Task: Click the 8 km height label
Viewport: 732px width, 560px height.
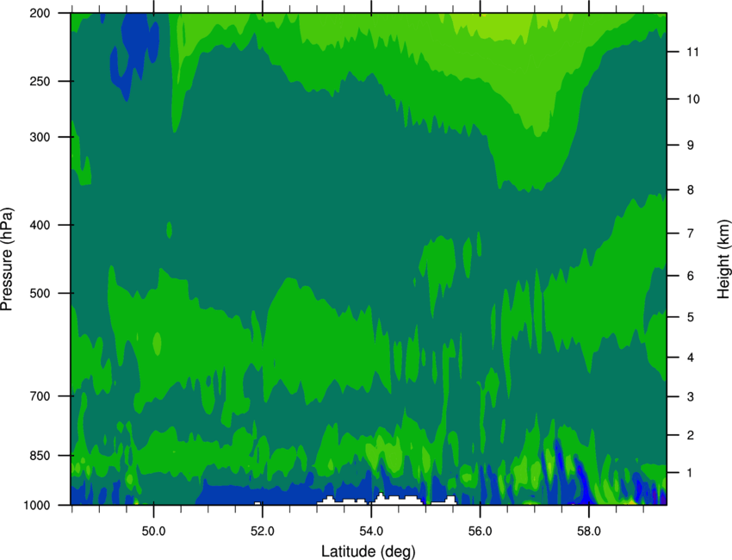Action: click(690, 190)
